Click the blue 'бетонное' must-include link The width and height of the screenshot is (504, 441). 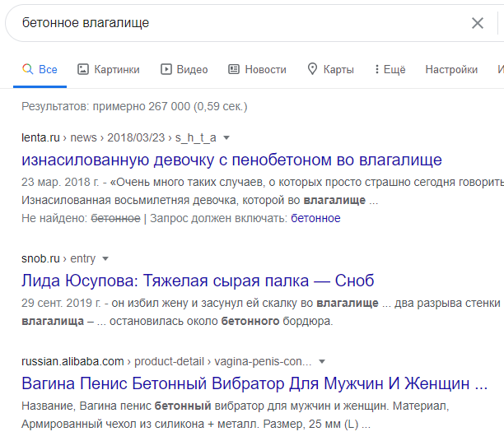315,218
